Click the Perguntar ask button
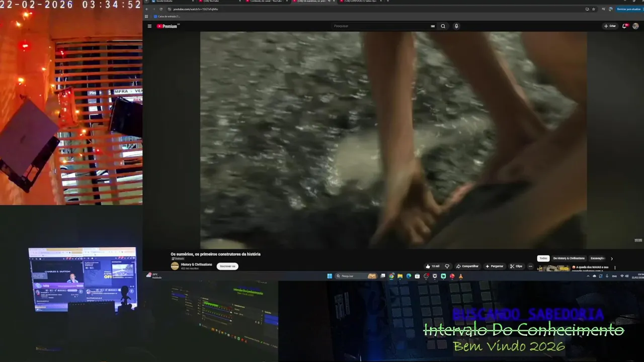644x362 pixels. pyautogui.click(x=495, y=266)
